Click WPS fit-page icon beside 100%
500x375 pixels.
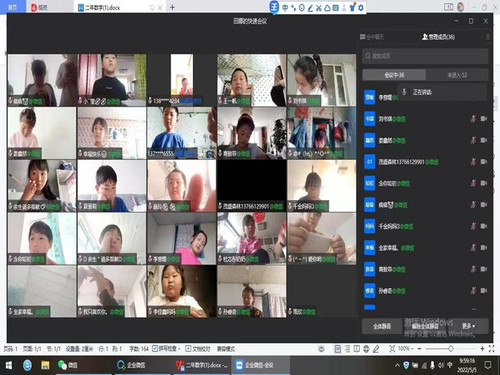[392, 349]
